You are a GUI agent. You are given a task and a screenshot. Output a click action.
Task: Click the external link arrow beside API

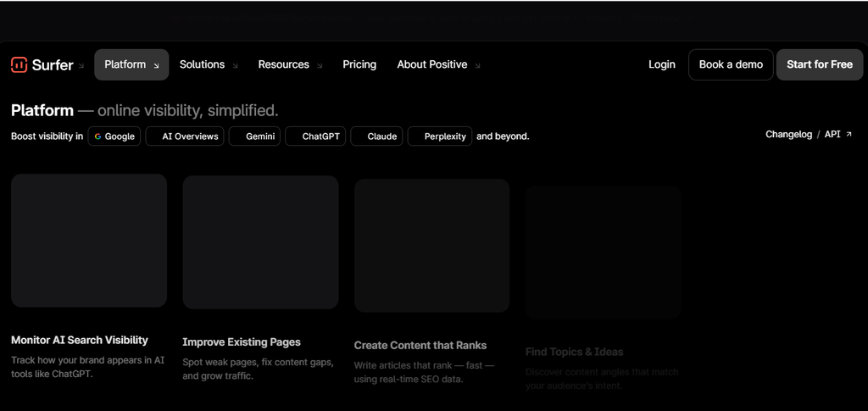pos(849,135)
